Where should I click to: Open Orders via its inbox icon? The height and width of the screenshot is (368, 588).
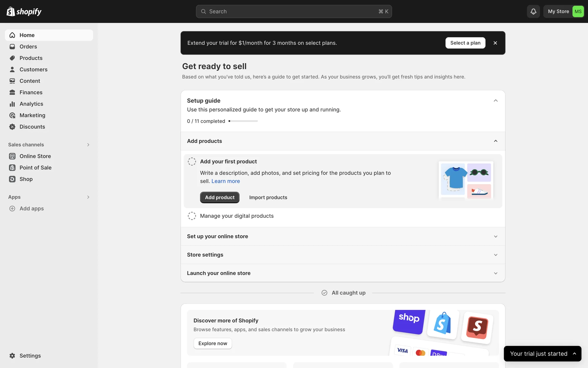pos(12,47)
